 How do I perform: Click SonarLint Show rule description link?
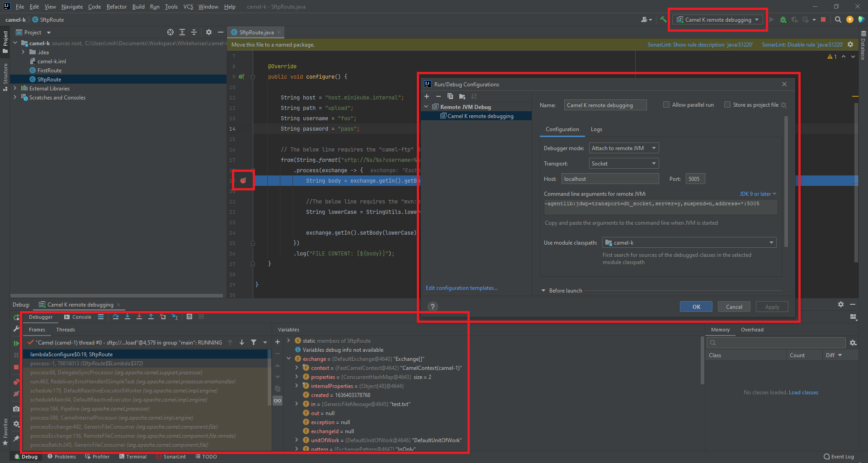(700, 45)
